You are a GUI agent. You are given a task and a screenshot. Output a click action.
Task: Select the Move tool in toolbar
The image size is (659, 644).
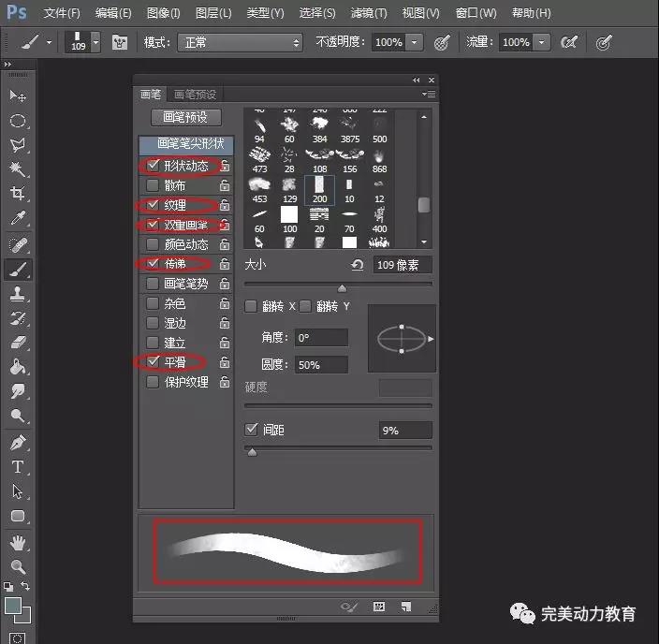pos(17,96)
